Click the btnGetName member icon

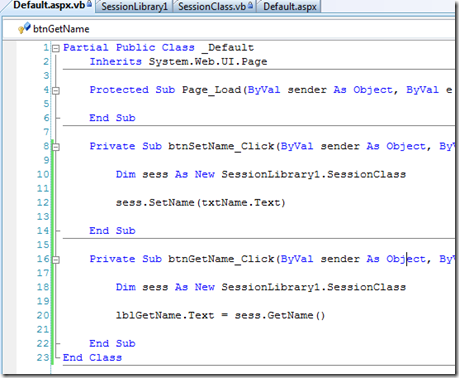click(x=24, y=28)
